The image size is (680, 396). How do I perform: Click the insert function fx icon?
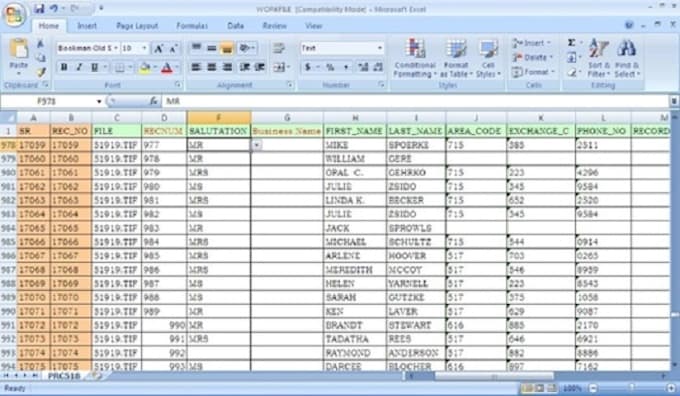pyautogui.click(x=154, y=101)
